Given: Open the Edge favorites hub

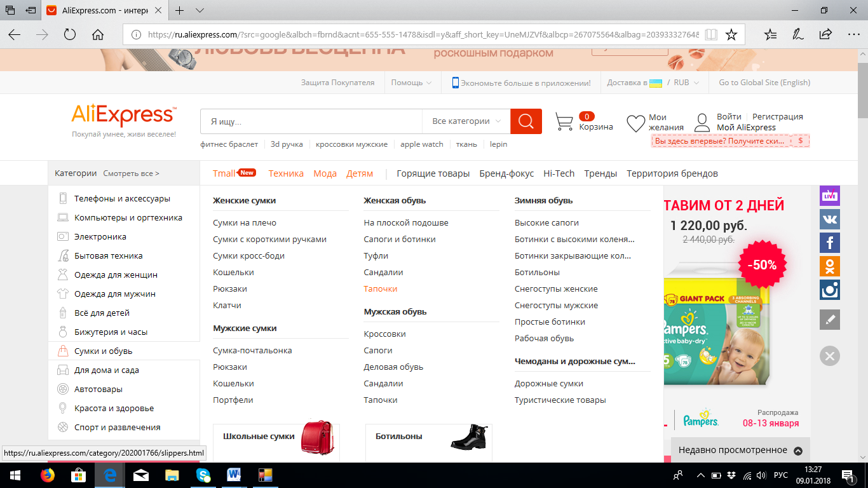Looking at the screenshot, I should [770, 34].
